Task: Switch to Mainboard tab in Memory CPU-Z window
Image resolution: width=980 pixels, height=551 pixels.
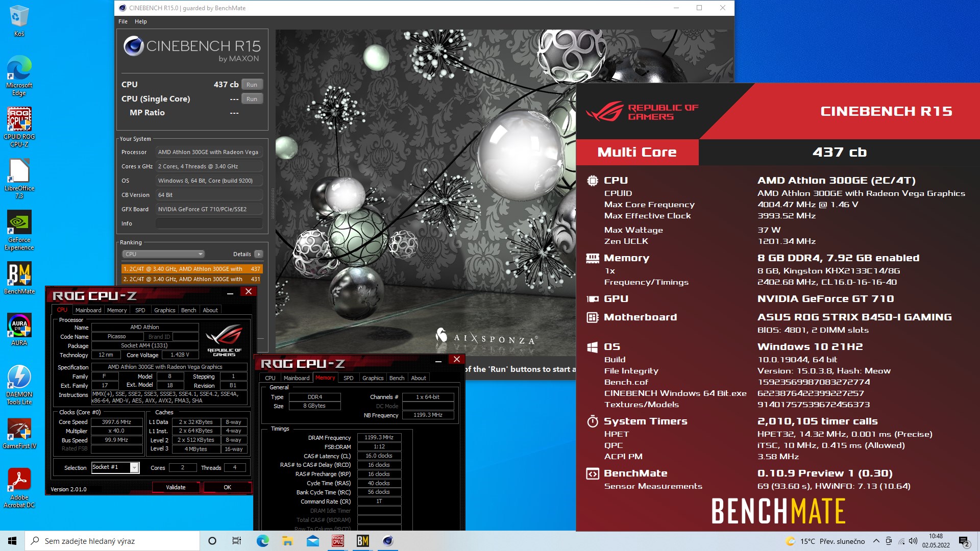Action: [297, 378]
